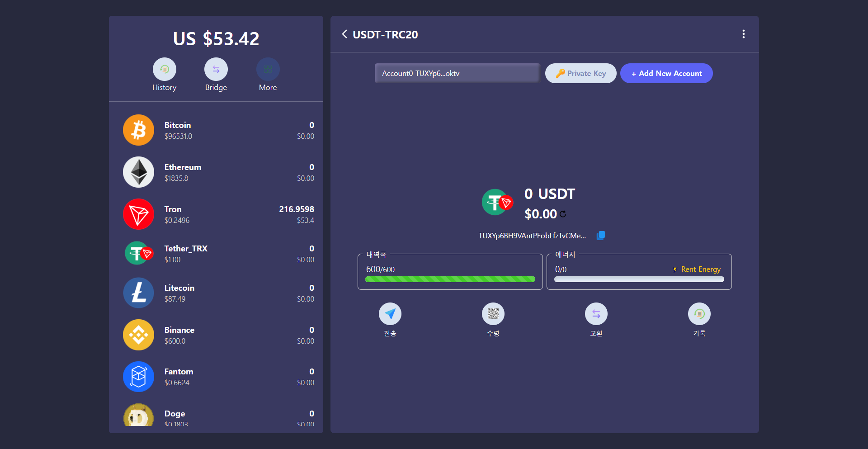
Task: Select the Doge coin logo
Action: click(139, 415)
